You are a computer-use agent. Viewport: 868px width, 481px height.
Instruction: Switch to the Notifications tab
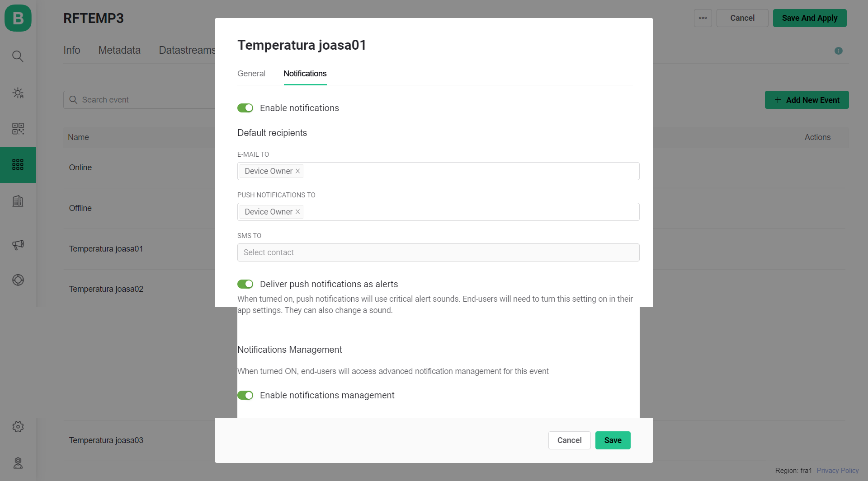[305, 74]
